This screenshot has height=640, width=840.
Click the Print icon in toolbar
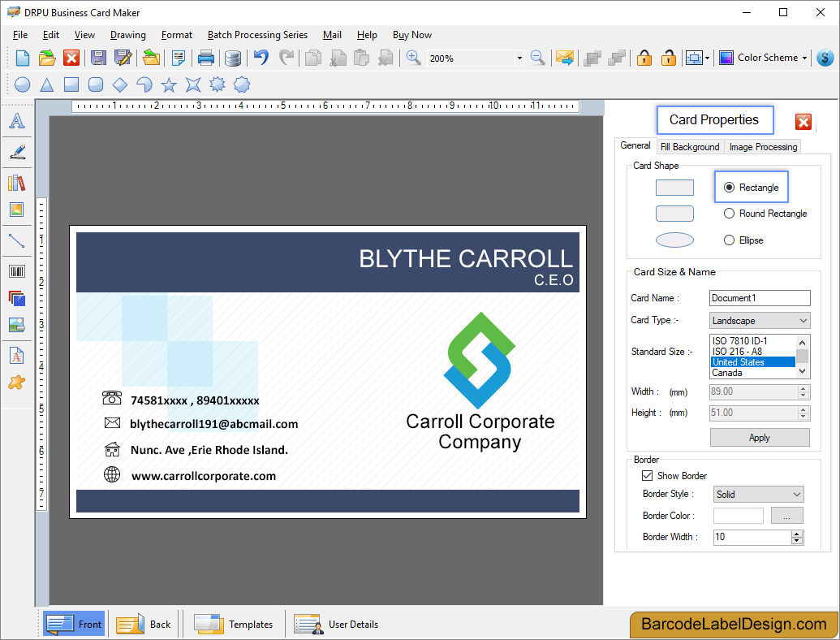point(205,58)
